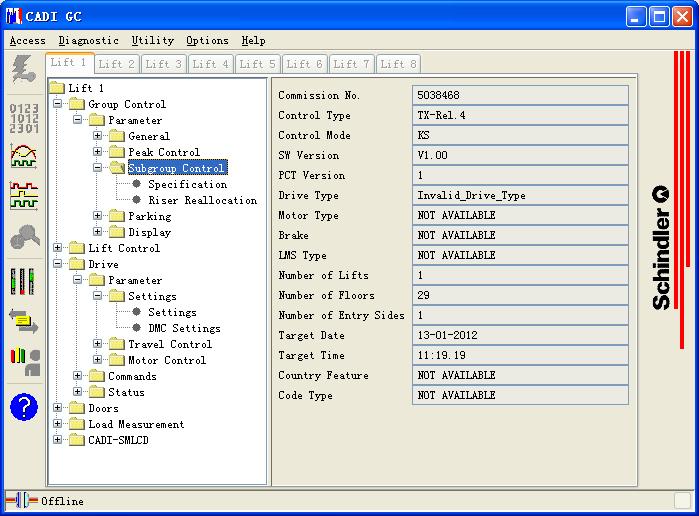Select the Specification tree item
This screenshot has width=699, height=516.
pos(188,184)
